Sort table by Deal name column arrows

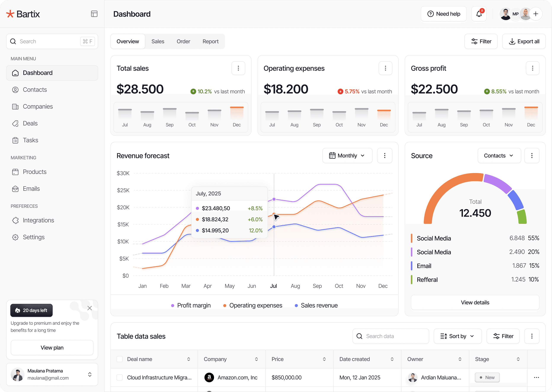click(x=189, y=359)
